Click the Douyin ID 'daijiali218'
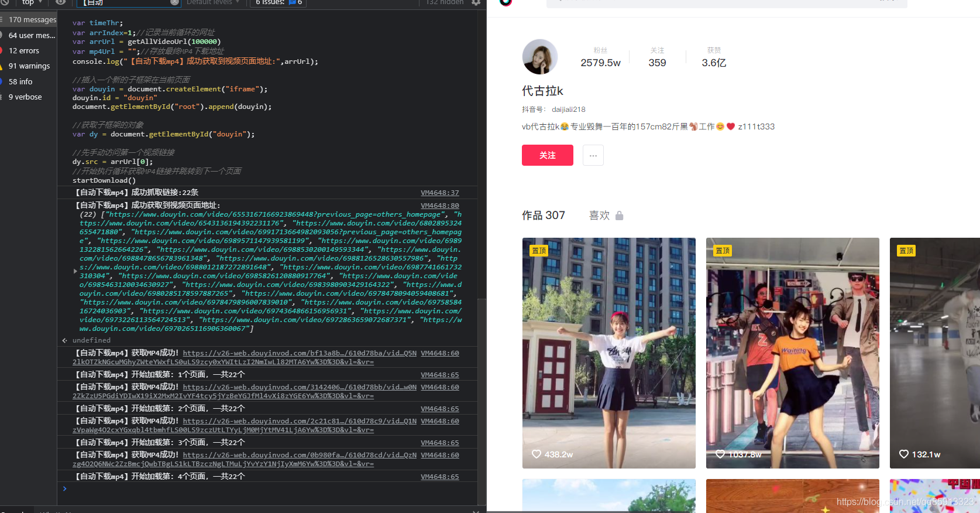This screenshot has width=980, height=513. pos(569,110)
